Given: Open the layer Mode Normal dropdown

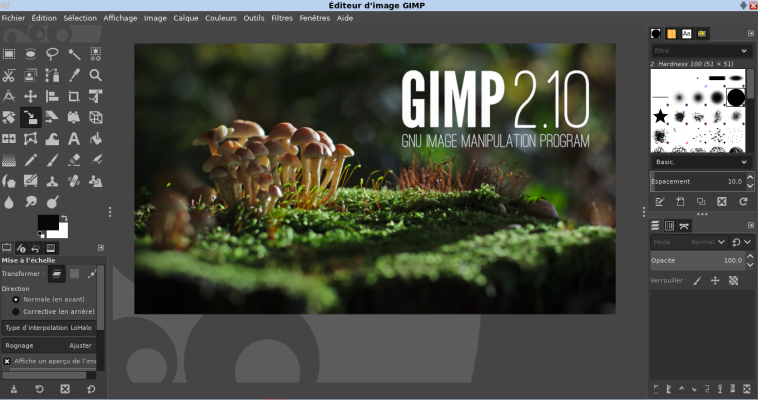Looking at the screenshot, I should 688,242.
